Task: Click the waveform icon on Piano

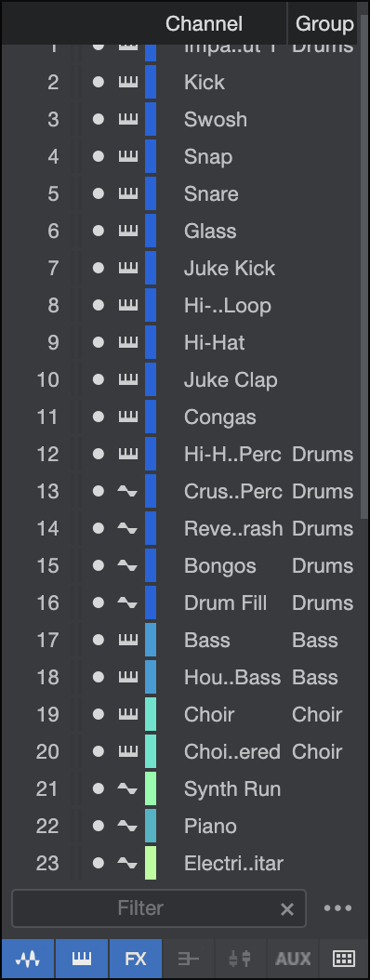Action: click(x=127, y=827)
